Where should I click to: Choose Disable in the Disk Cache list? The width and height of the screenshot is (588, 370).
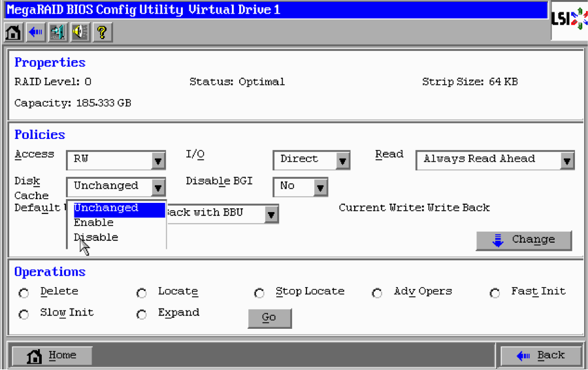(x=96, y=237)
